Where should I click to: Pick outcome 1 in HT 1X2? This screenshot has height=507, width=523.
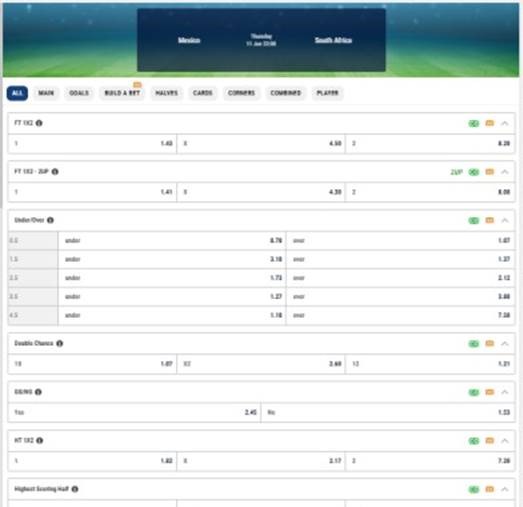point(92,461)
